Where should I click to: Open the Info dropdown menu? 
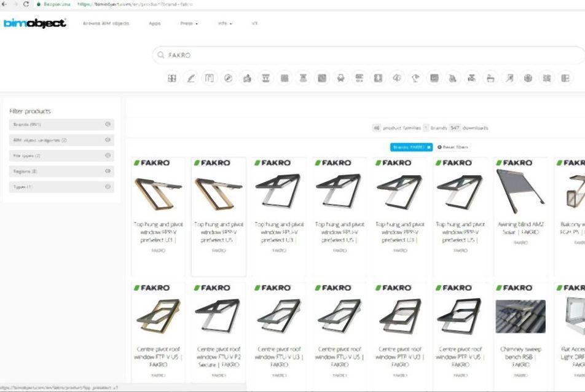[x=225, y=23]
